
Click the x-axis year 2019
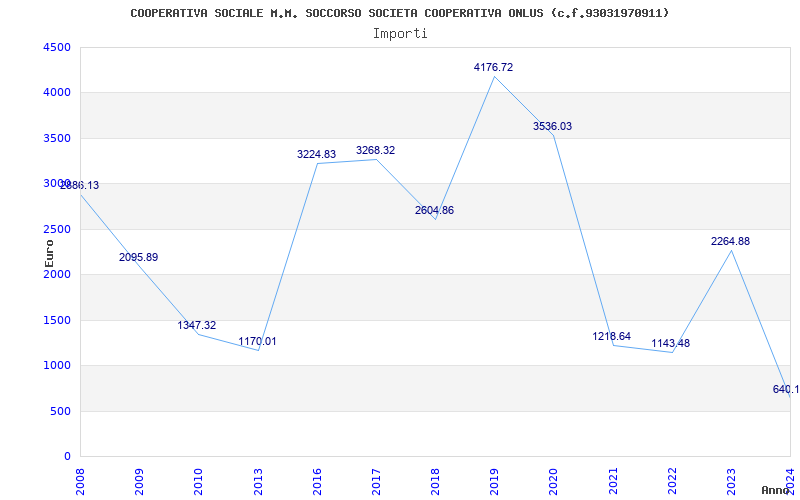[x=494, y=481]
